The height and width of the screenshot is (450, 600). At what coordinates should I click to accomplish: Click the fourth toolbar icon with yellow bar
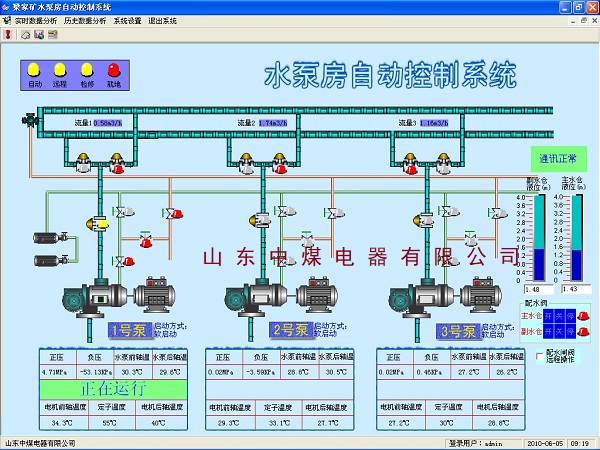[x=52, y=34]
